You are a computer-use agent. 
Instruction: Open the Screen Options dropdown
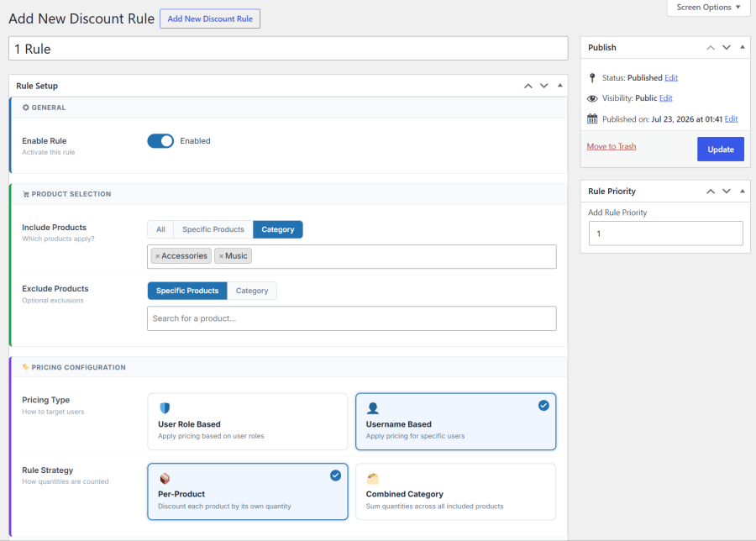(x=708, y=8)
